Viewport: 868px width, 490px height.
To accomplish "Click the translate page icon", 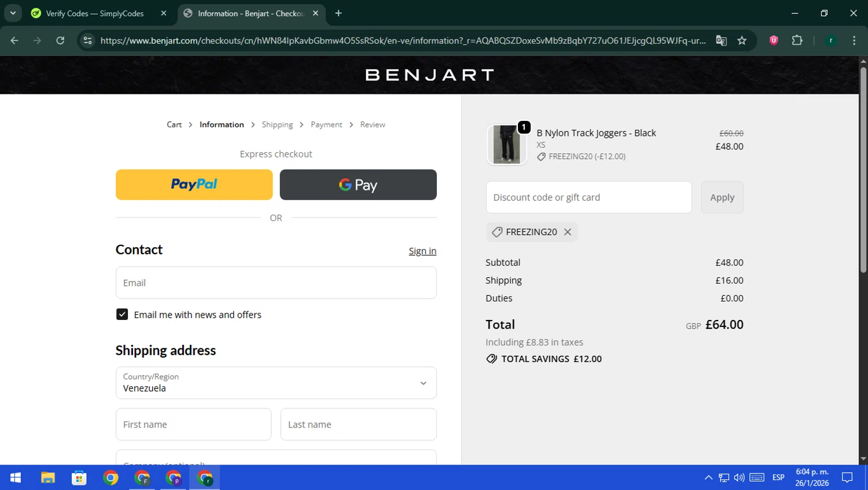I will (721, 40).
